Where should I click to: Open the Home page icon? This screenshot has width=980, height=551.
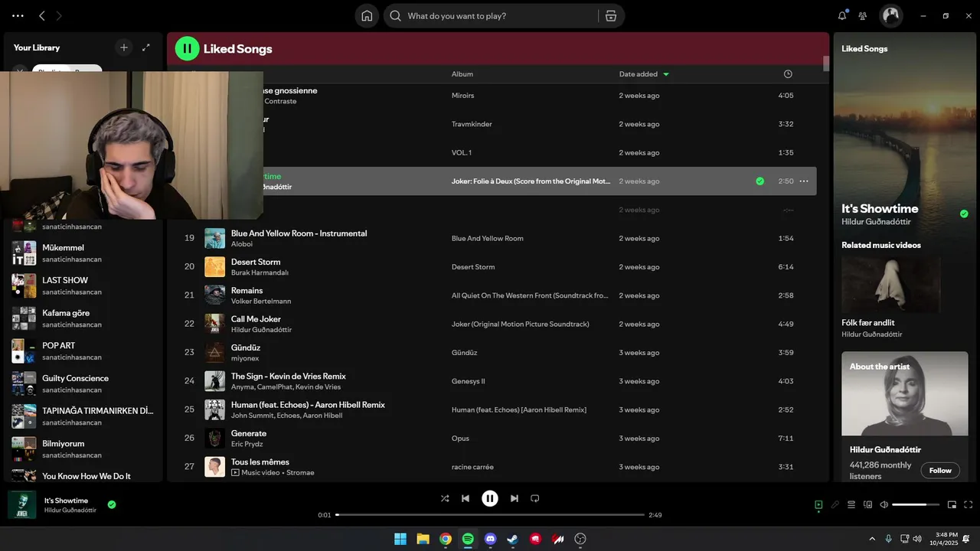click(367, 15)
